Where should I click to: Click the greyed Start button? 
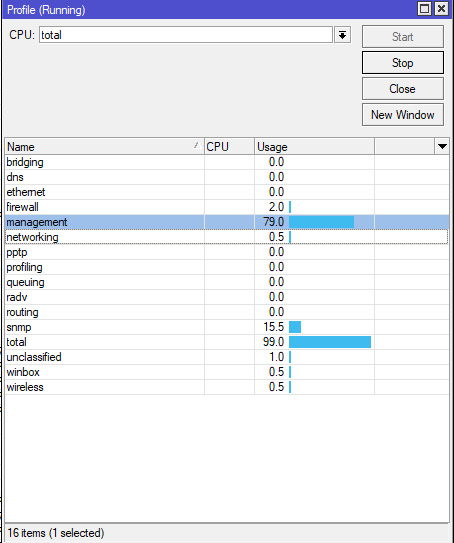pos(403,36)
